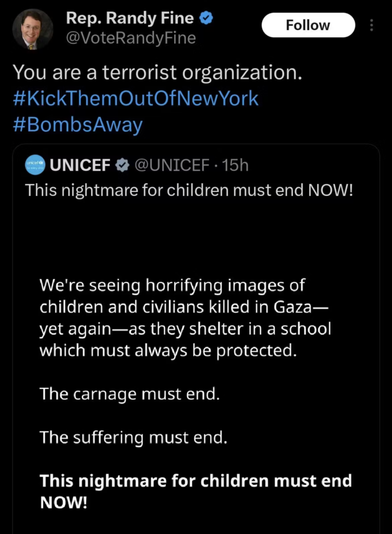Click the paragraph beginning "We're seeing horrifying images"
This screenshot has height=534, width=392.
[186, 318]
